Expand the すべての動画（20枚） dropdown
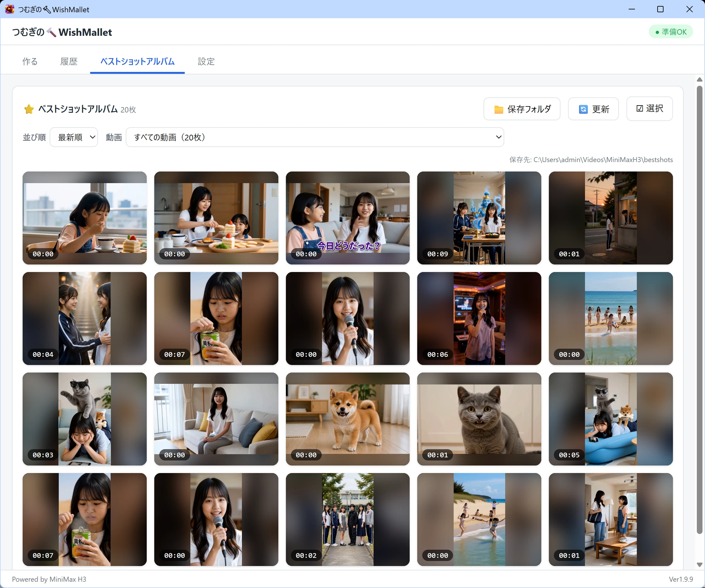The width and height of the screenshot is (705, 588). [x=315, y=137]
